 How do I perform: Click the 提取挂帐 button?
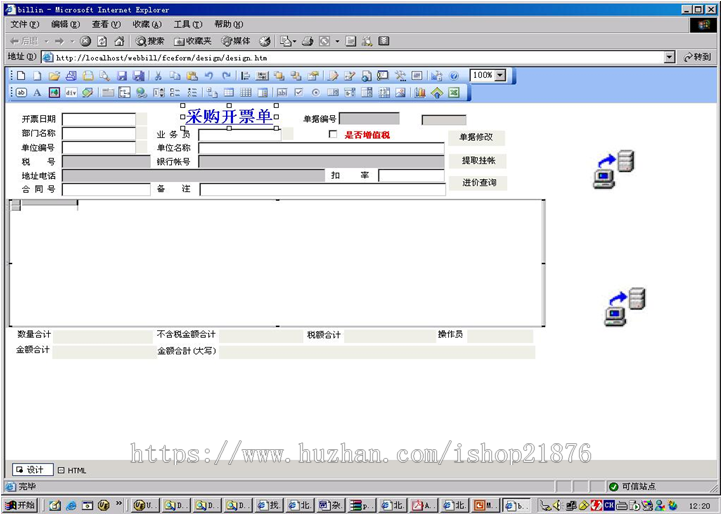pos(478,160)
